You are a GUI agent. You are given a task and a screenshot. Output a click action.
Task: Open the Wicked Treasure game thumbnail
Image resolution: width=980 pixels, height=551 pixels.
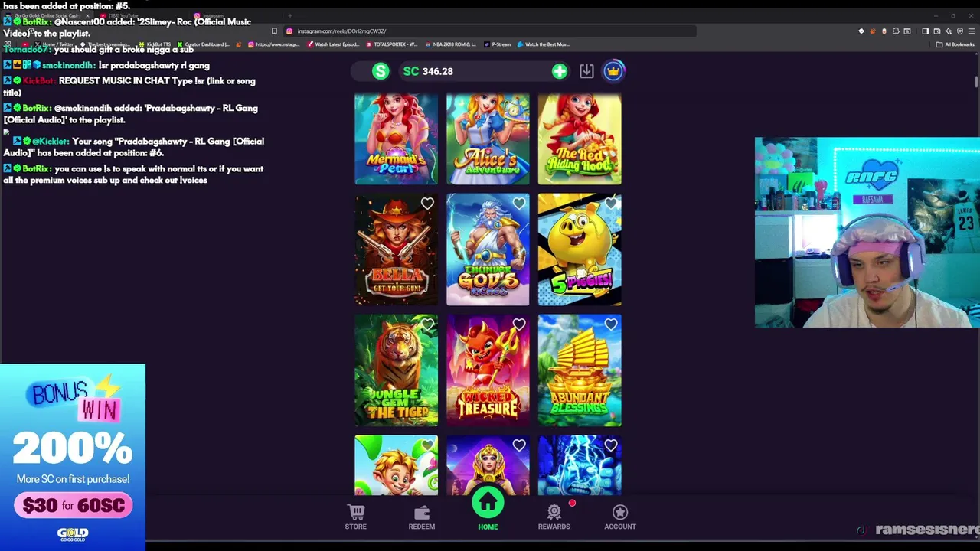[488, 370]
